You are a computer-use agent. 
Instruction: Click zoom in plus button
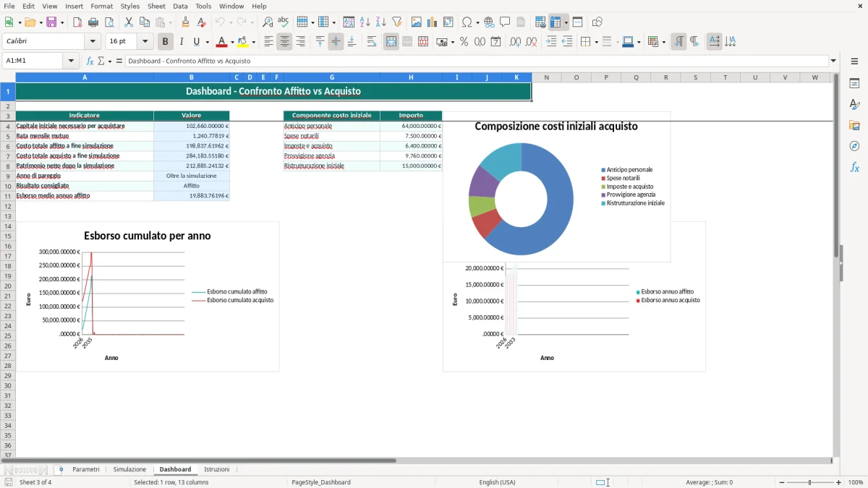tap(838, 482)
